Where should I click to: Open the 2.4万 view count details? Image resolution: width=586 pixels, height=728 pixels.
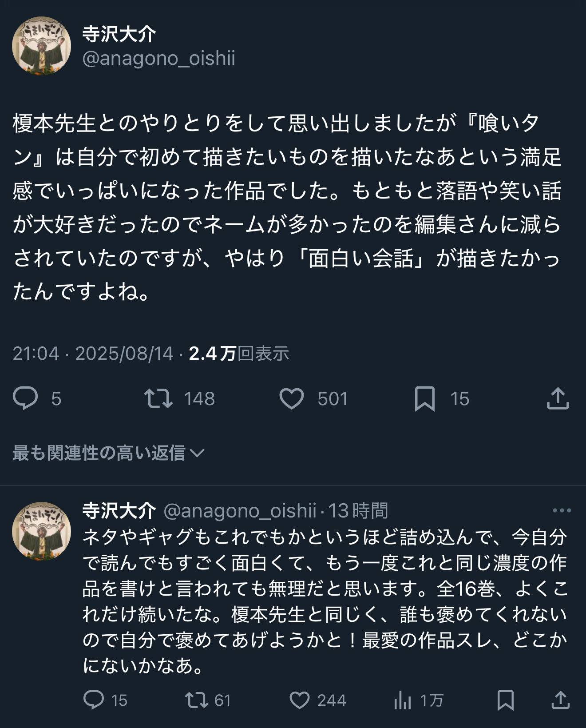coord(239,354)
